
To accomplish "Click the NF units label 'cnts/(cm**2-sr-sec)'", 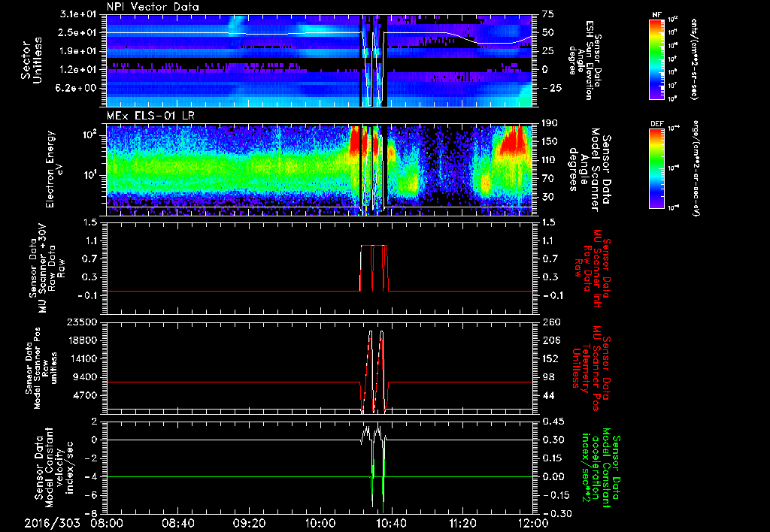I will [x=694, y=59].
